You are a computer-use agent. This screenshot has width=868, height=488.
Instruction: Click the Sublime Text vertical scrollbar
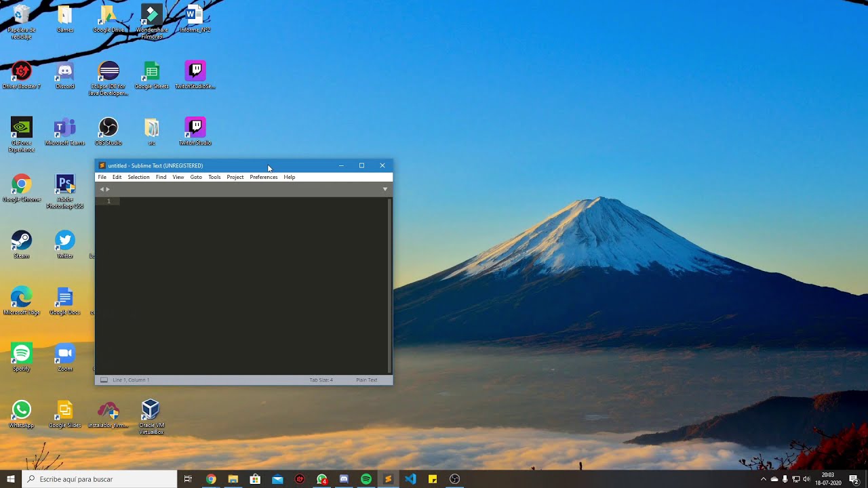389,285
